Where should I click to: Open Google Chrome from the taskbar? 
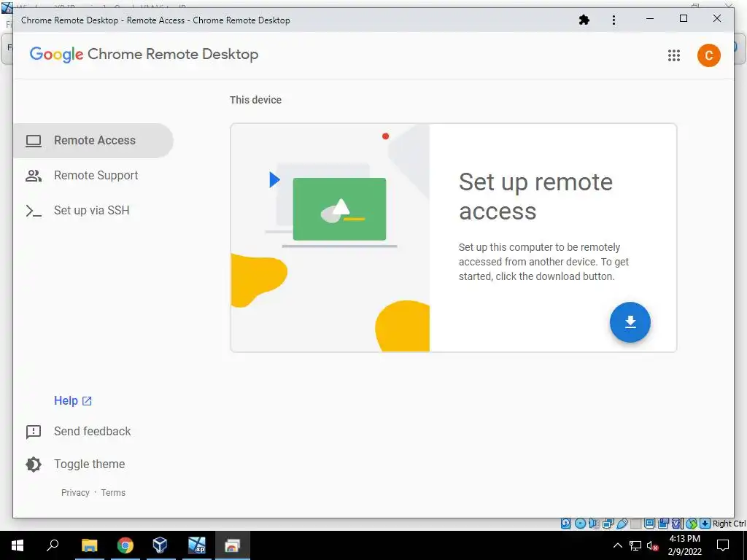[x=125, y=545]
